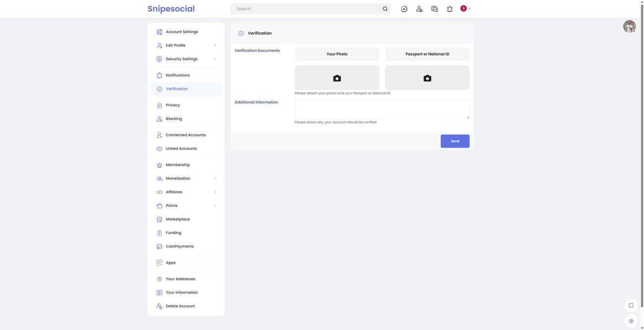Click the Notifications bell sidebar icon
The height and width of the screenshot is (330, 644).
click(160, 75)
